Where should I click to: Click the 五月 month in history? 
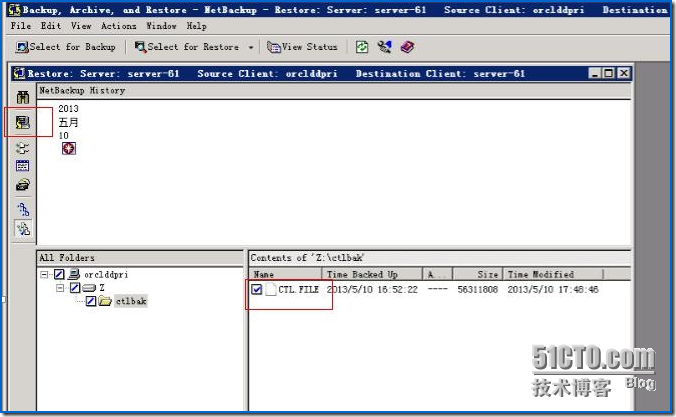[x=69, y=122]
